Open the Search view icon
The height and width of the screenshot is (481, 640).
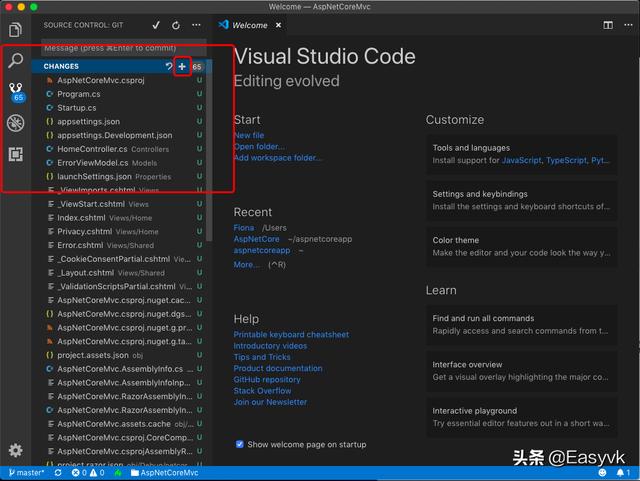[16, 60]
